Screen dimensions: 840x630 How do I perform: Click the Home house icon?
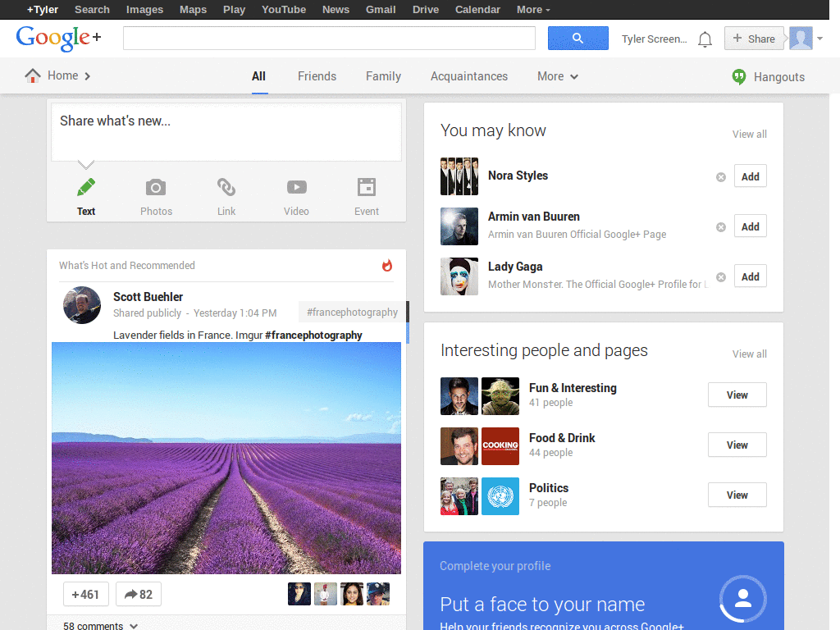tap(33, 75)
